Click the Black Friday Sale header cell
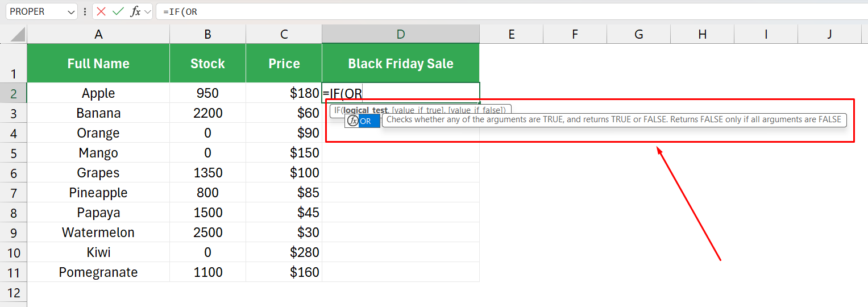Image resolution: width=868 pixels, height=307 pixels. point(401,63)
